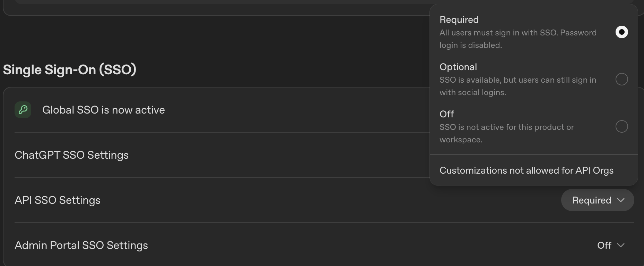Viewport: 644px width, 266px height.
Task: Click the key icon beside Global SSO banner
Action: (x=23, y=110)
